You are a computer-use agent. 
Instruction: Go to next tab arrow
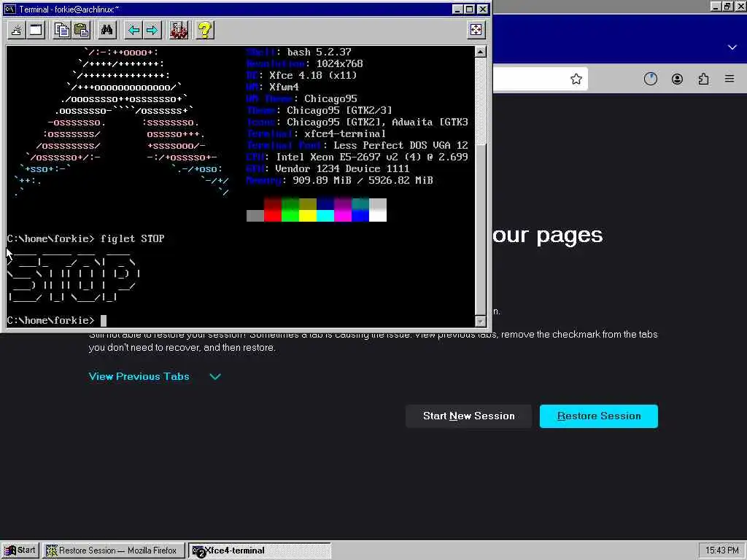152,31
